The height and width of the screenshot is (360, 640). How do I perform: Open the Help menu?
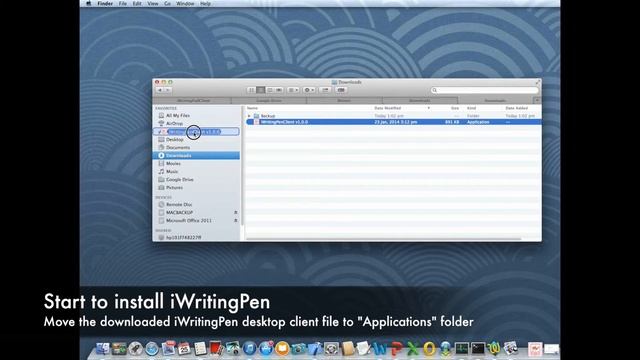tap(205, 4)
